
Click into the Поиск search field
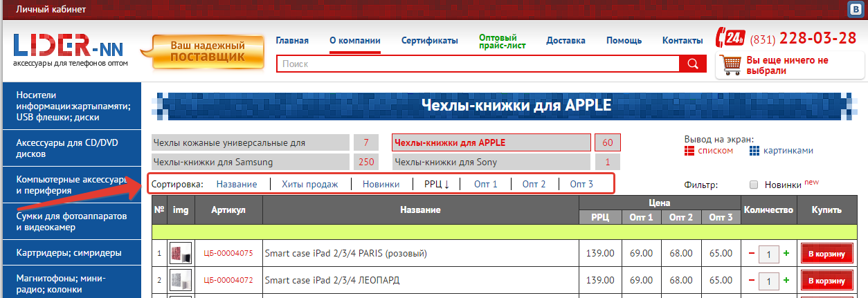click(478, 64)
